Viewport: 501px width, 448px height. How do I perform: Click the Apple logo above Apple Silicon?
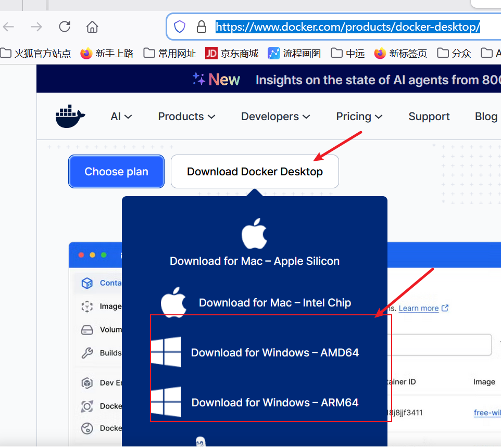coord(254,234)
